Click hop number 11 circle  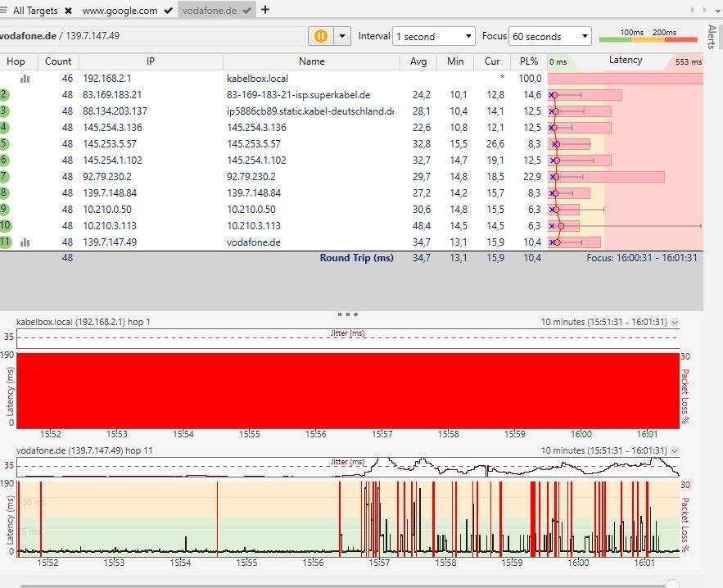[x=5, y=242]
